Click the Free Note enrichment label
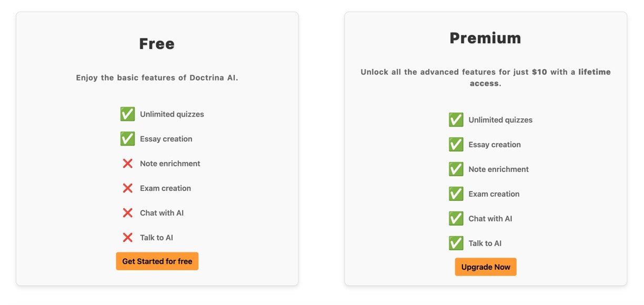 click(x=170, y=164)
